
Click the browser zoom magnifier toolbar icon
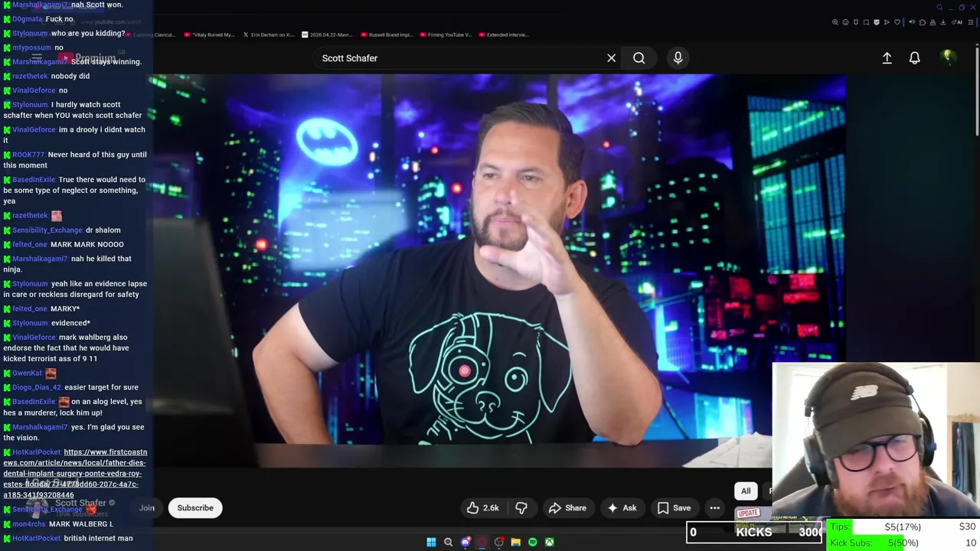click(835, 22)
